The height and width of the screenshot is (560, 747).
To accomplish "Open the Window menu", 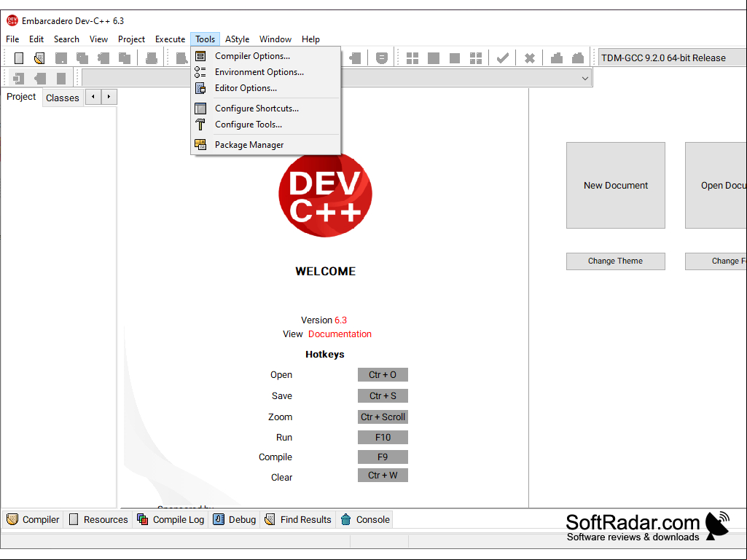I will (275, 39).
